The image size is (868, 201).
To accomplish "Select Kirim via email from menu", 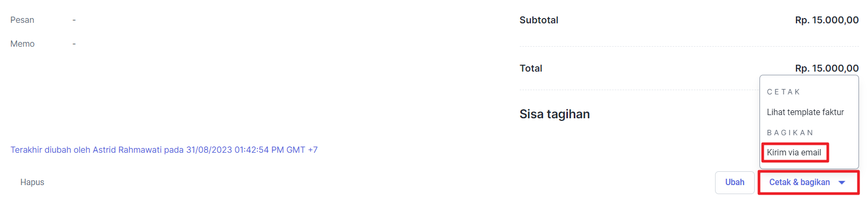I will click(794, 153).
